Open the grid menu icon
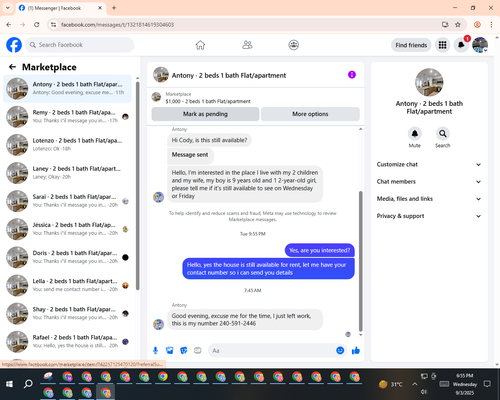 point(442,45)
